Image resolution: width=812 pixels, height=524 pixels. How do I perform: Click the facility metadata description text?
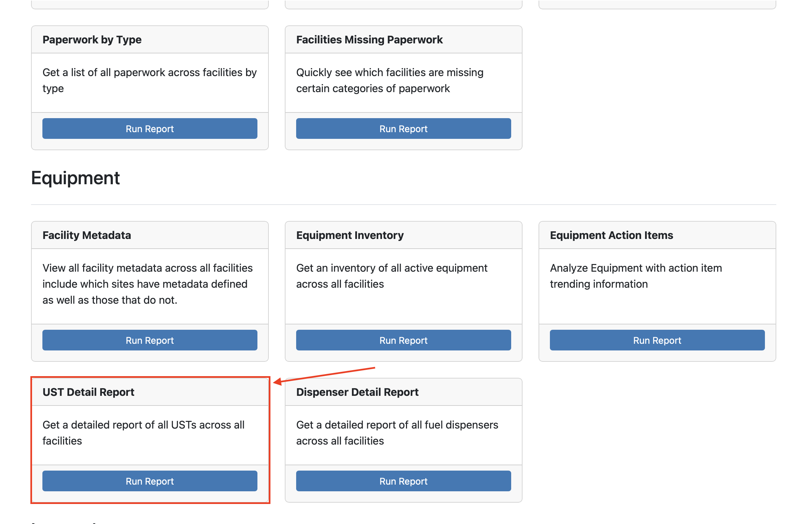[x=147, y=284]
